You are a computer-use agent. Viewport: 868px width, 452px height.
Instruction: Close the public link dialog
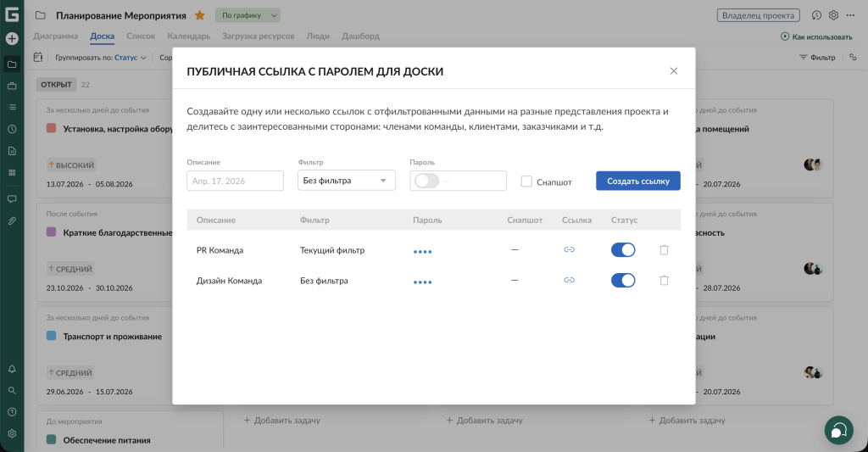(x=674, y=71)
